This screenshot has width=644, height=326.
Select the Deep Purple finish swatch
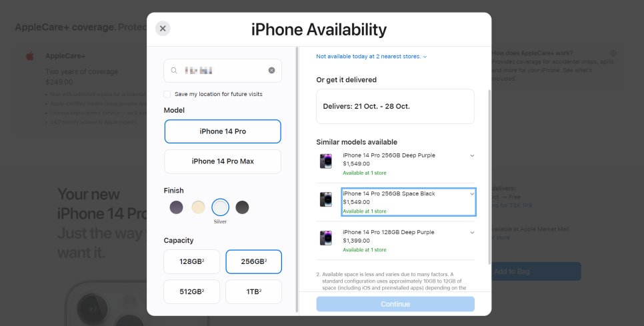tap(176, 207)
